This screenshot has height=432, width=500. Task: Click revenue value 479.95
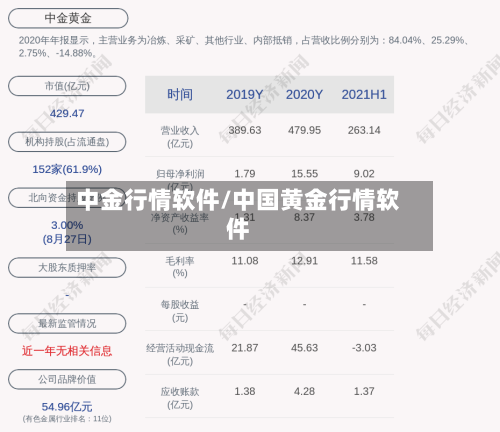pyautogui.click(x=304, y=130)
